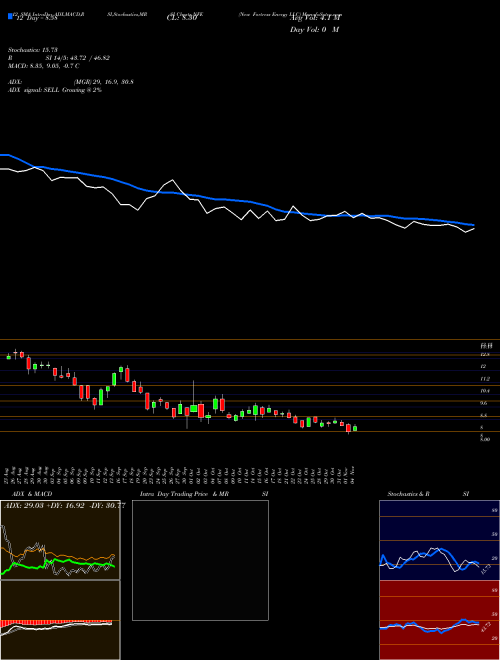Click the ADX line chart in the brown panel
Image resolution: width=500 pixels, height=660 pixels.
pos(60,540)
